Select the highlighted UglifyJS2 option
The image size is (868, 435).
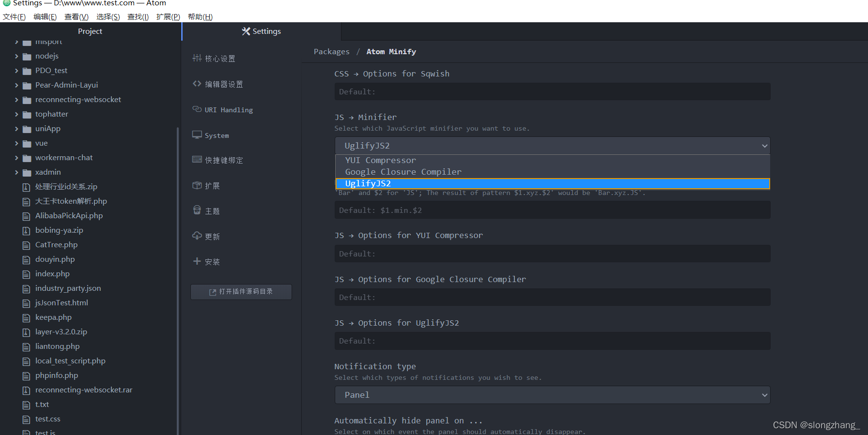point(552,183)
